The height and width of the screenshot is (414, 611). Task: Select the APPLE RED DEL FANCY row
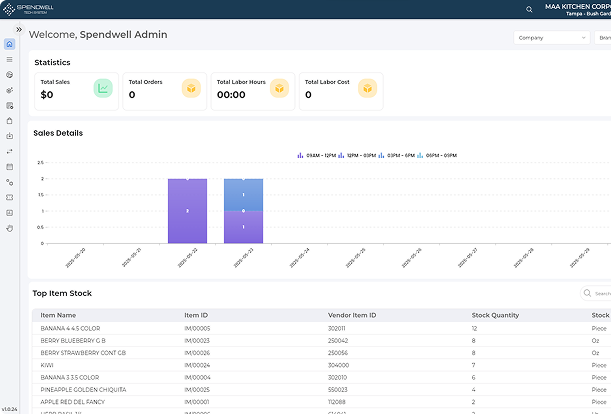321,402
